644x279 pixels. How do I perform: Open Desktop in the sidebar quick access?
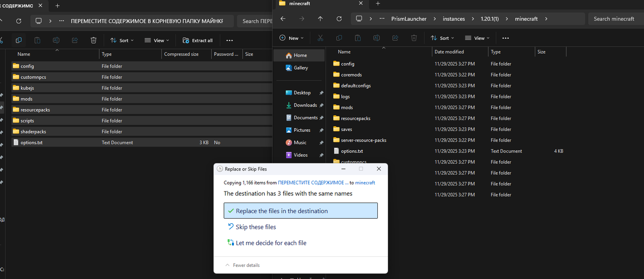coord(300,92)
